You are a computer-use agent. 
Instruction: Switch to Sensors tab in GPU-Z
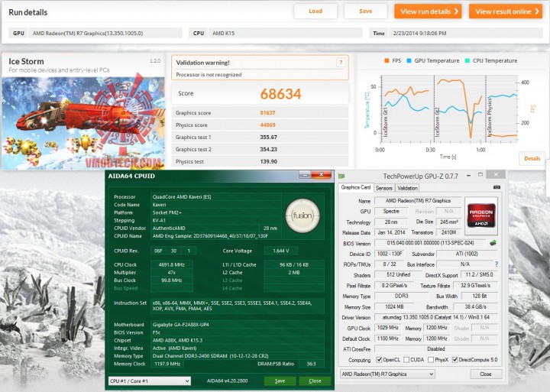tap(384, 188)
